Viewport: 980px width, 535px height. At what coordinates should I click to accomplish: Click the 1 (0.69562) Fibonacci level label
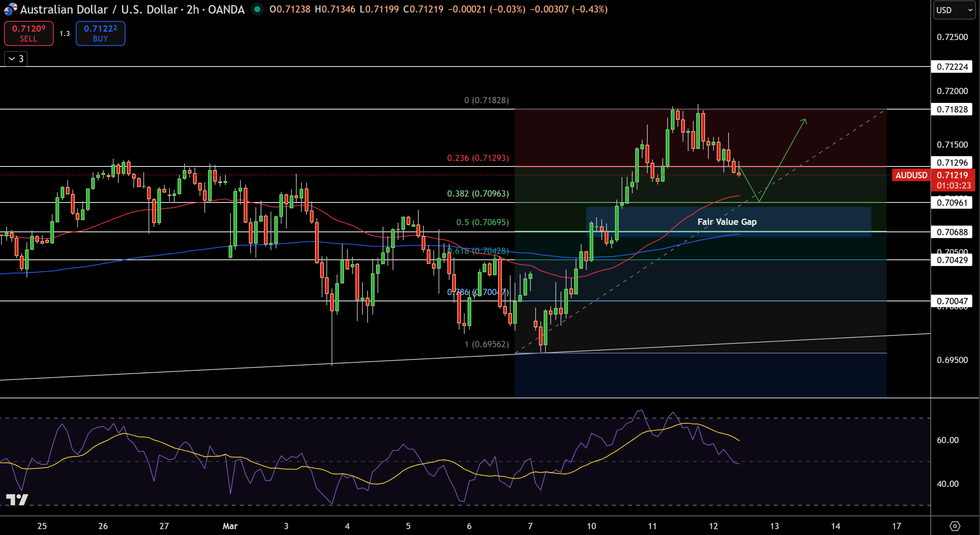coord(486,344)
